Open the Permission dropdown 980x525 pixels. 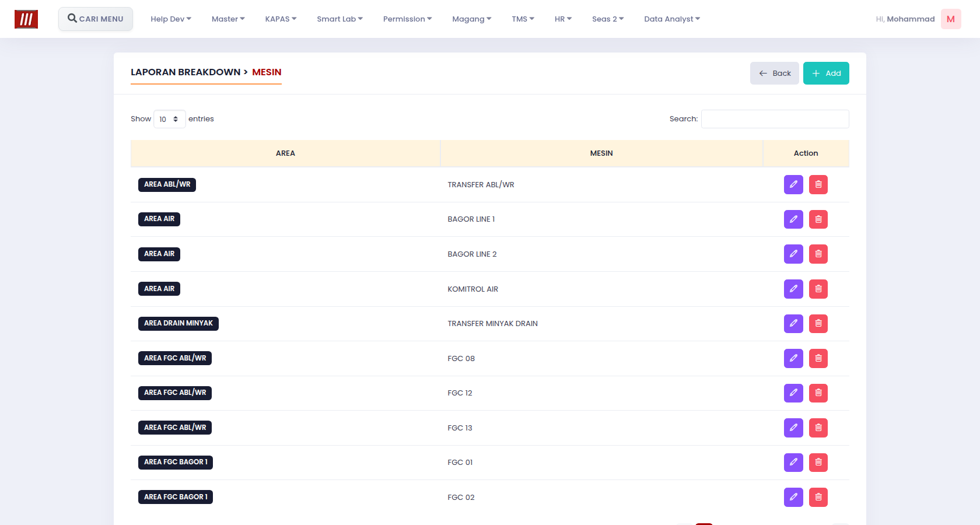point(407,19)
